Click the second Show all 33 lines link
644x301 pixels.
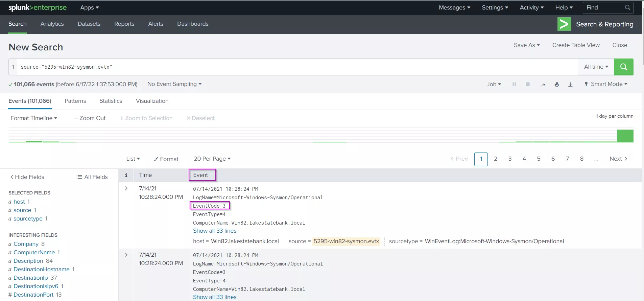[215, 297]
